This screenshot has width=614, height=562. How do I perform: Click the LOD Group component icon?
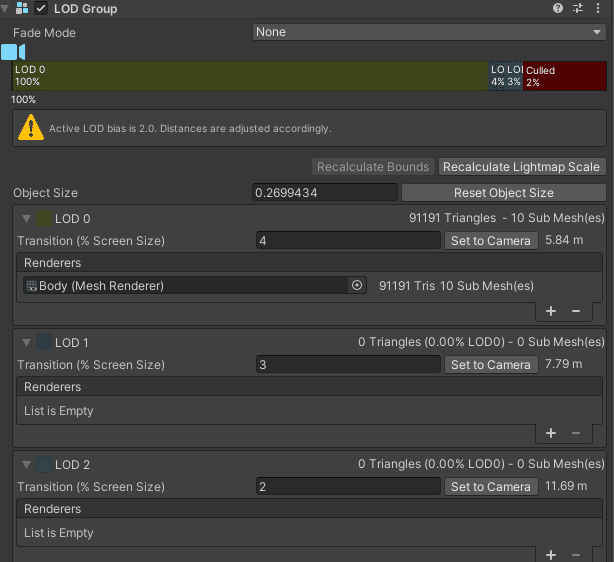[x=22, y=8]
